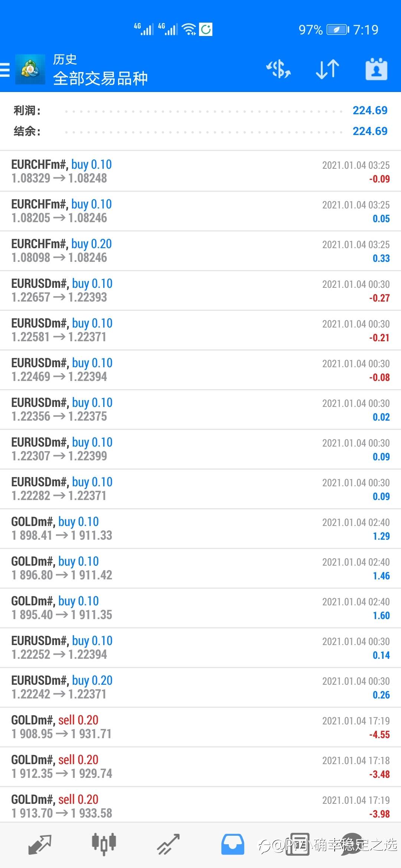401x868 pixels.
Task: Tap the 结余 balance value 224.69
Action: [370, 131]
